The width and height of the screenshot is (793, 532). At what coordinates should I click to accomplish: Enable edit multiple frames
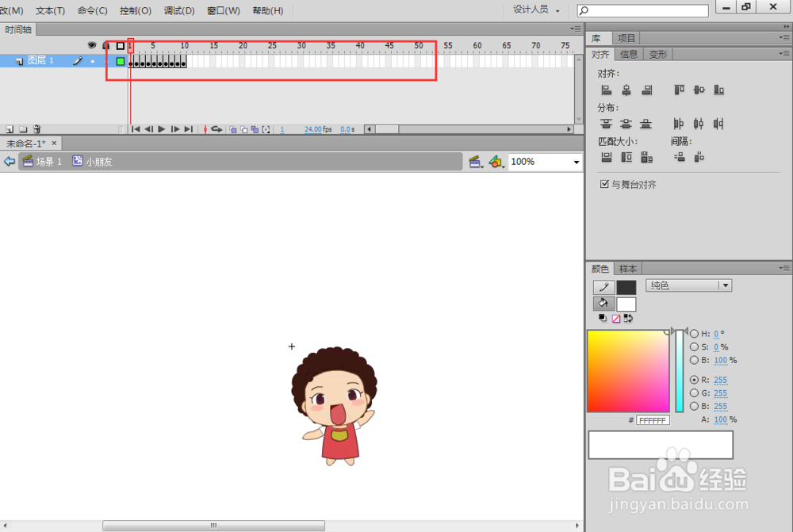point(255,129)
